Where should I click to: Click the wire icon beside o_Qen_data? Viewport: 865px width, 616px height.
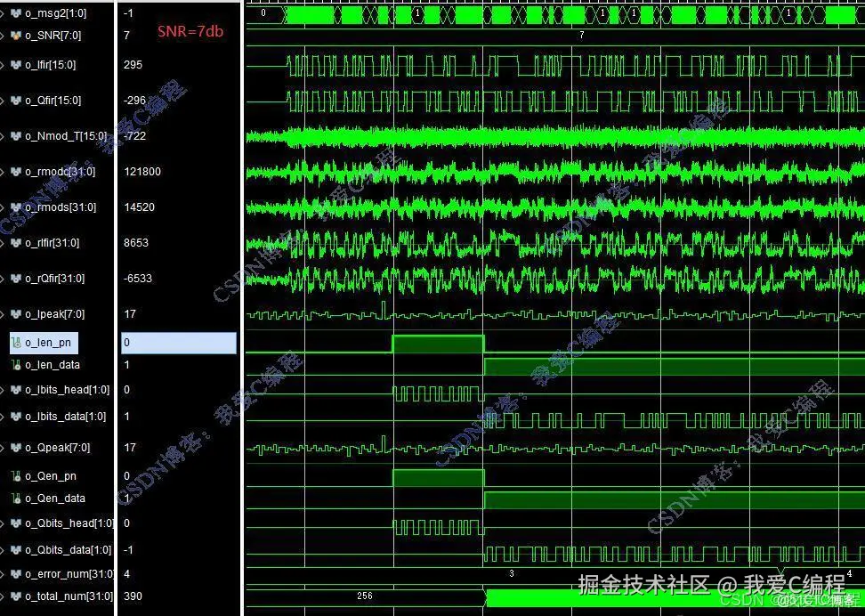coord(17,498)
